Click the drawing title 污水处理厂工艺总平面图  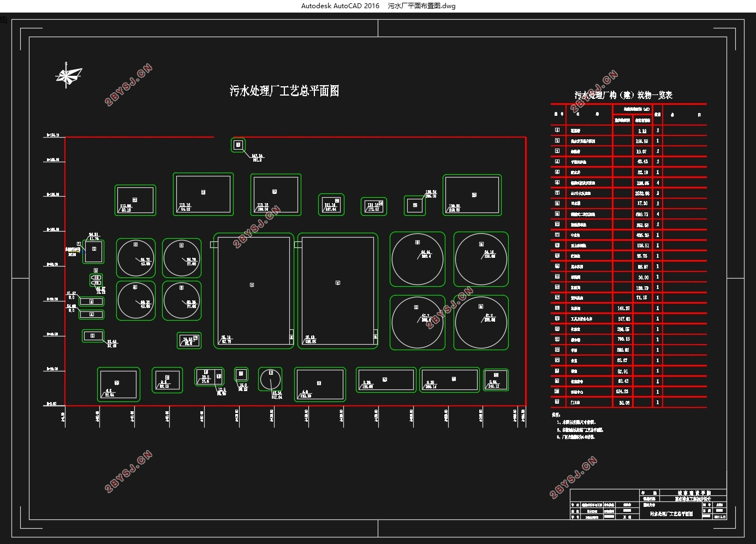click(284, 91)
